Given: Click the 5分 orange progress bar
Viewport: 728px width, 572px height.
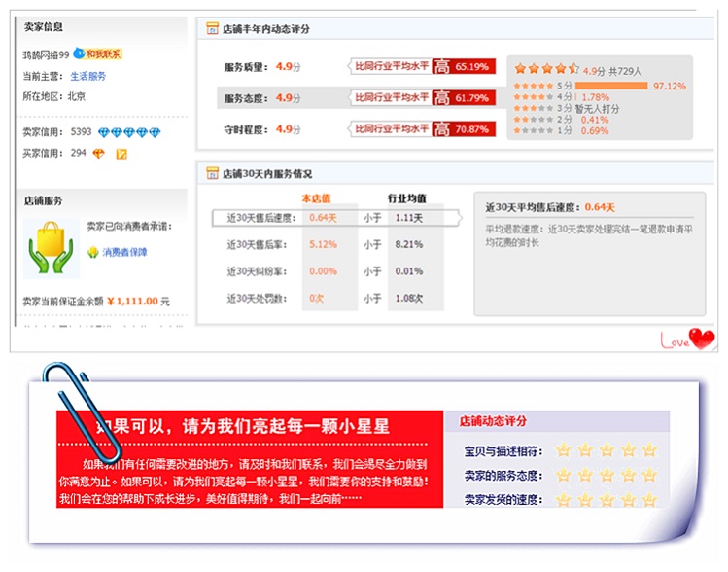Looking at the screenshot, I should [x=611, y=86].
